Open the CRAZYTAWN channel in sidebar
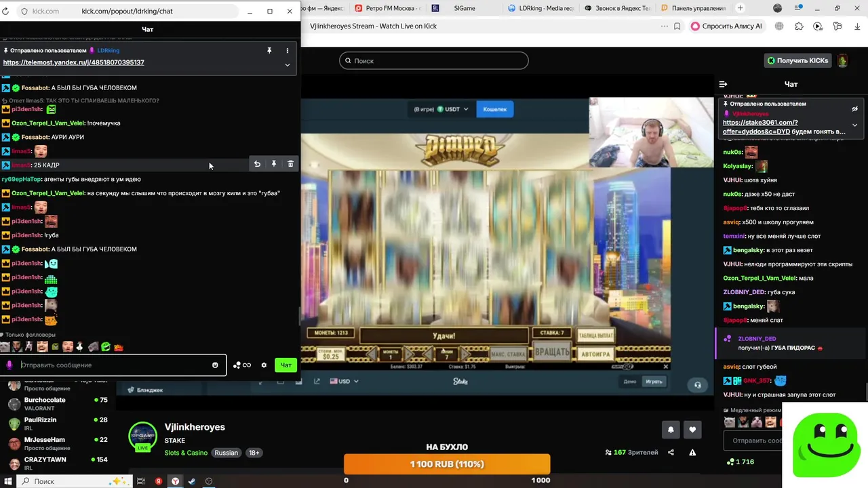Viewport: 868px width, 488px height. [58, 463]
